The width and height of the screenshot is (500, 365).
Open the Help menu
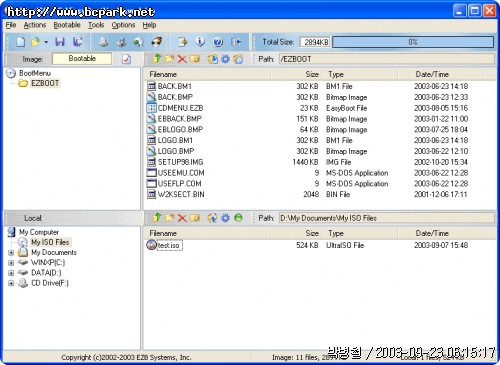[x=149, y=25]
